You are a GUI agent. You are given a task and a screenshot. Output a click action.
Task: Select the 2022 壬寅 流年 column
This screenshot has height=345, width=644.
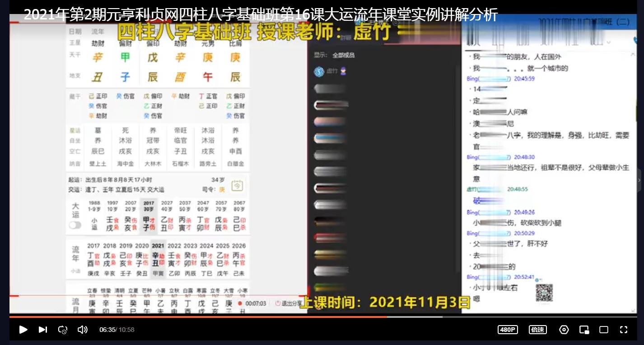coord(174,259)
